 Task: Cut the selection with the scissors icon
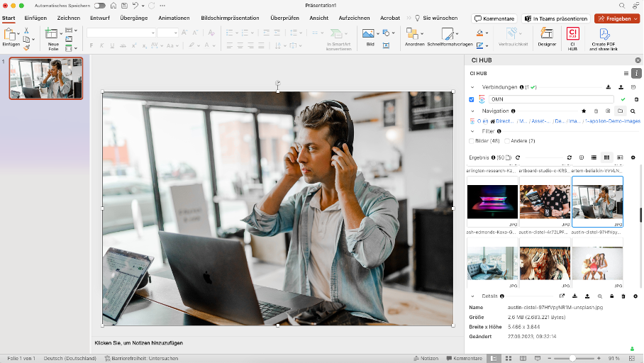tap(26, 30)
